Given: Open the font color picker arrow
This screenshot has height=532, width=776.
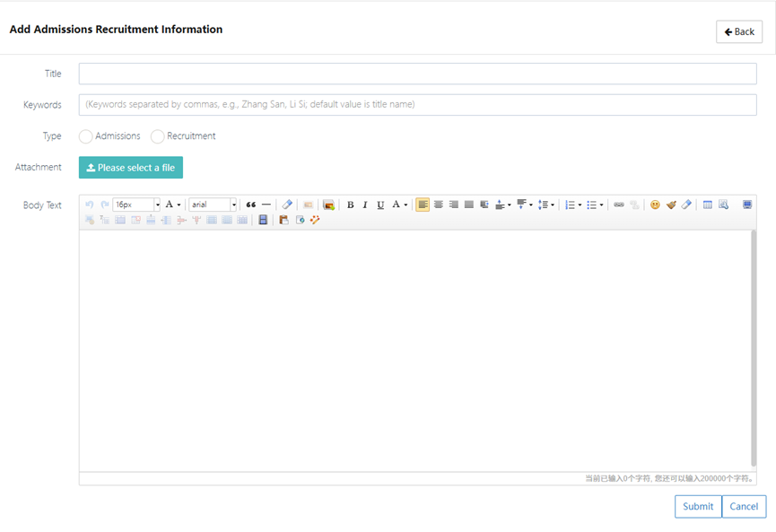Looking at the screenshot, I should point(405,205).
